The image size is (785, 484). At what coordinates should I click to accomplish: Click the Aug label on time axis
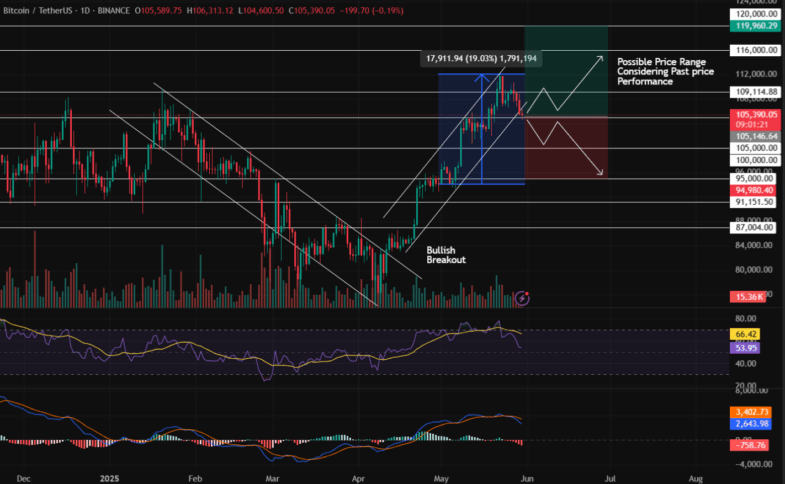(696, 479)
